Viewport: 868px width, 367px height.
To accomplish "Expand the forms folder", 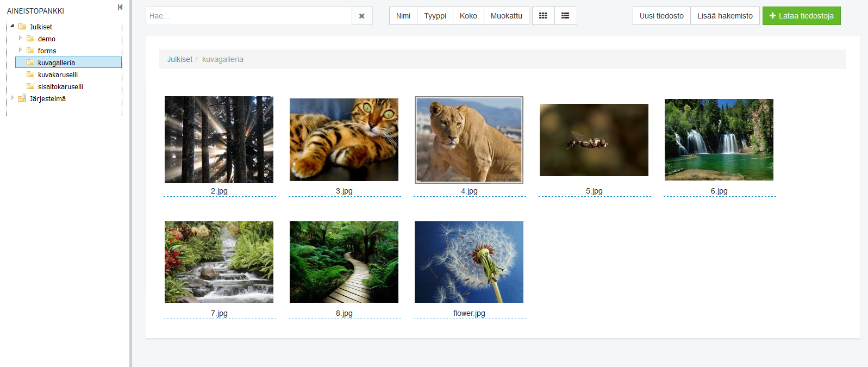I will coord(20,50).
